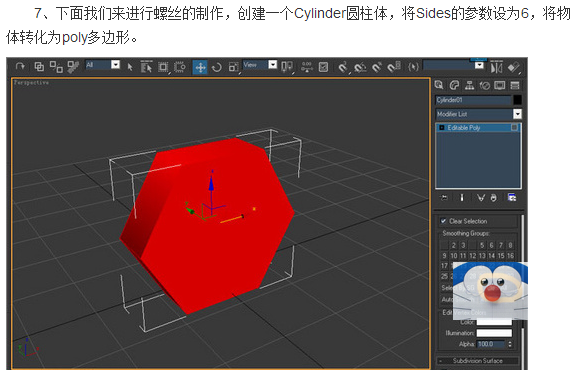This screenshot has width=578, height=370.
Task: Switch to the Modify command panel tab
Action: [x=454, y=85]
